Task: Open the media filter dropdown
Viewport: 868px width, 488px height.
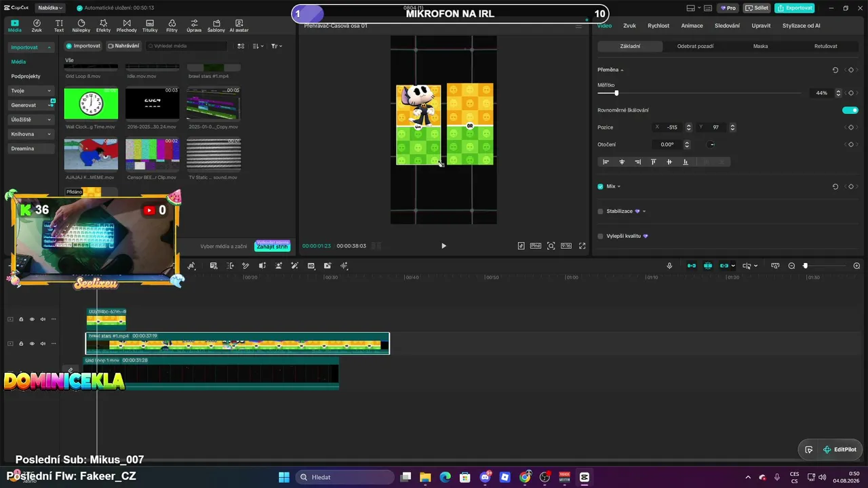Action: (x=277, y=46)
